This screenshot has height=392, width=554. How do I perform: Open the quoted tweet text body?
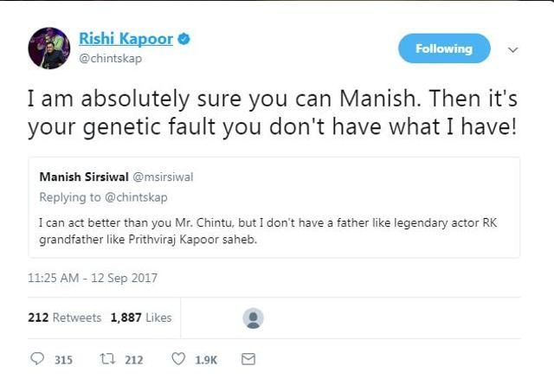click(x=267, y=231)
